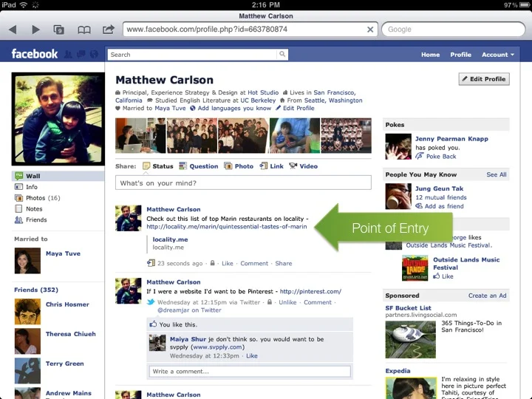The width and height of the screenshot is (532, 399).
Task: Tap the Safari forward arrow
Action: pos(35,30)
